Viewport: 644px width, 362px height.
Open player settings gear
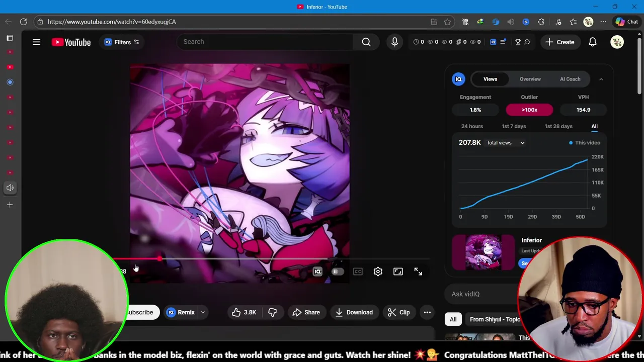pyautogui.click(x=378, y=271)
